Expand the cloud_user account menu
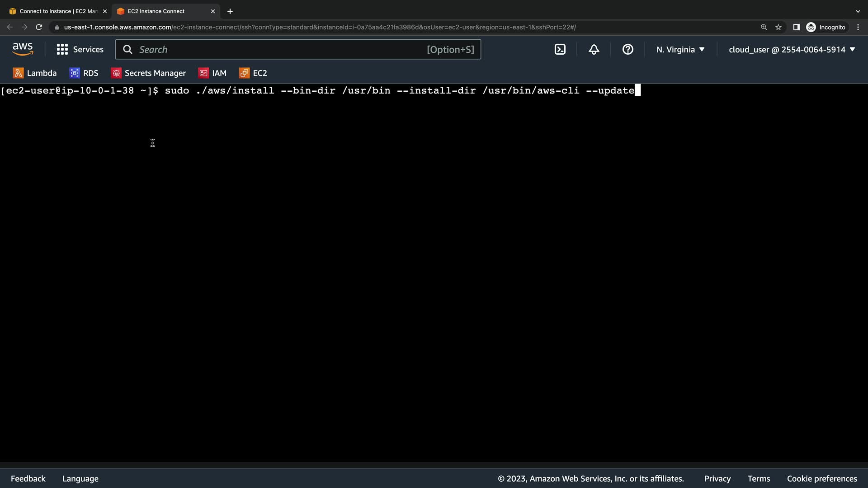The height and width of the screenshot is (488, 868). click(792, 50)
